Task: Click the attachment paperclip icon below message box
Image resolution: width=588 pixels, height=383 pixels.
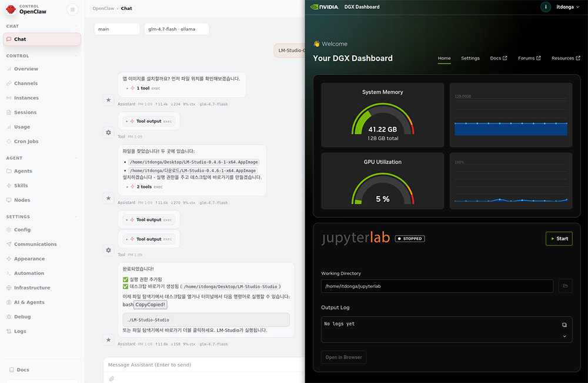Action: [111, 378]
